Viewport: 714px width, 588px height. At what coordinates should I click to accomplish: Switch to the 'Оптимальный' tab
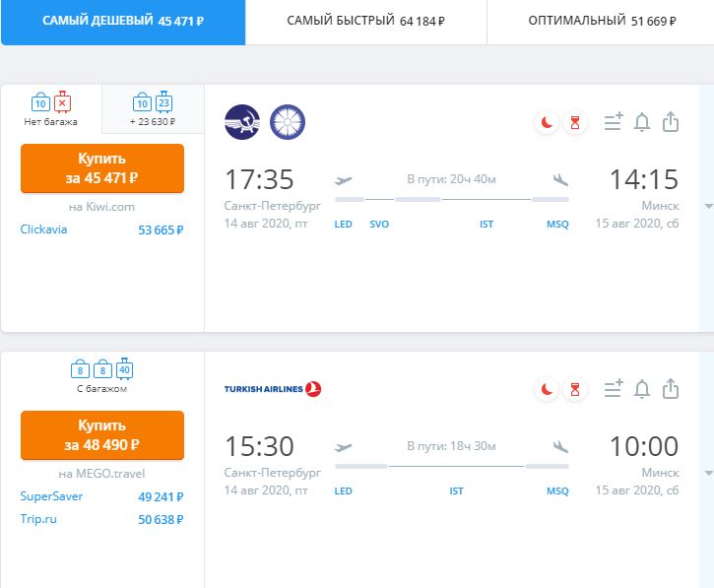[x=601, y=22]
